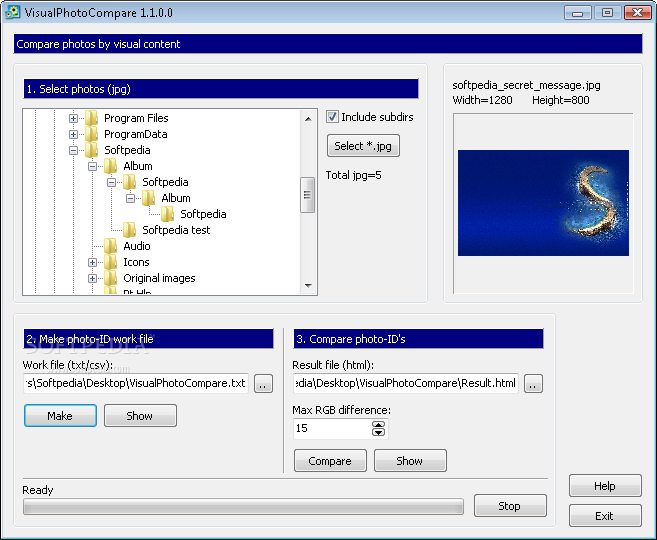Viewport: 657px width, 540px height.
Task: Collapse the nested Album node above innermost Softpedia
Action: coord(130,198)
